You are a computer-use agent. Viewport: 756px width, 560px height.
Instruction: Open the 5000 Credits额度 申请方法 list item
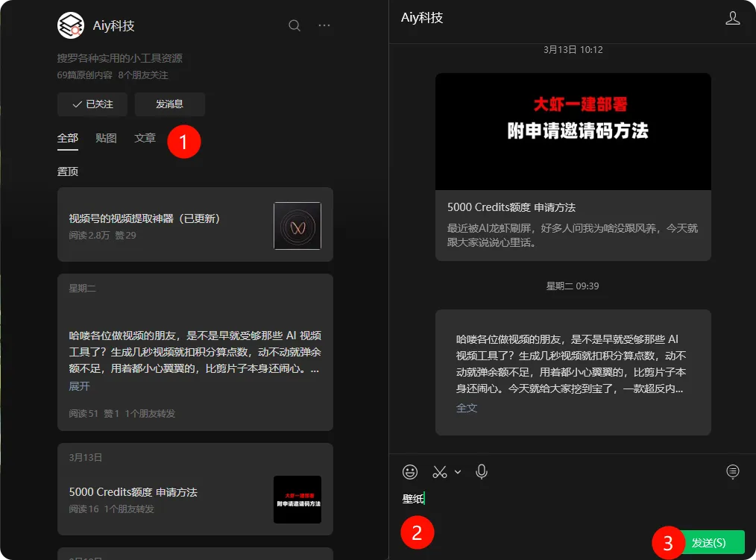coord(195,489)
